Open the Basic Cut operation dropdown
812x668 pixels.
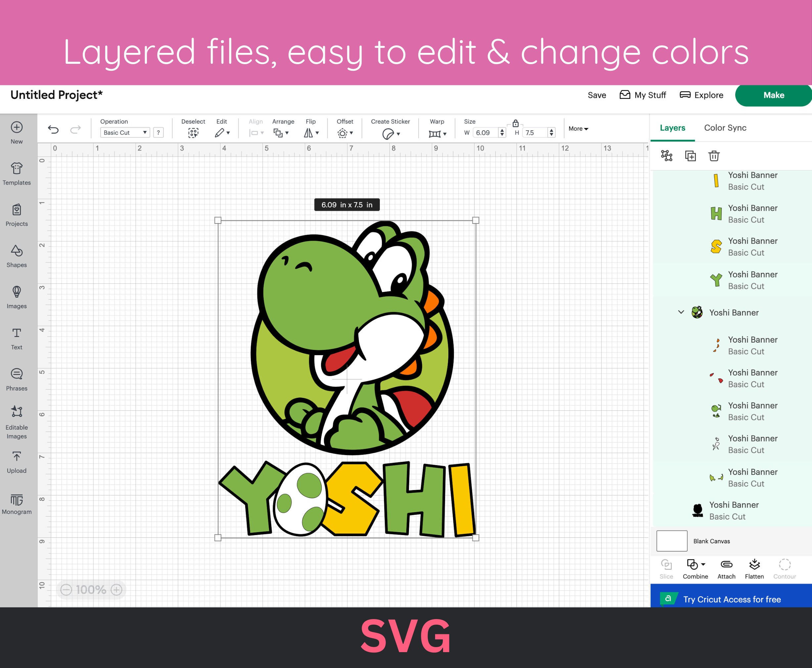(124, 132)
